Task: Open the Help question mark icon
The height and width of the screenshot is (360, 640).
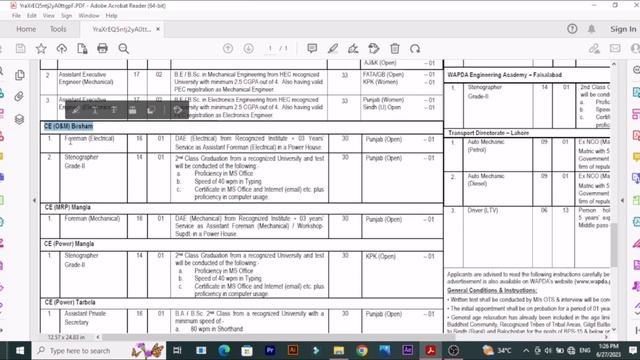Action: (x=572, y=29)
